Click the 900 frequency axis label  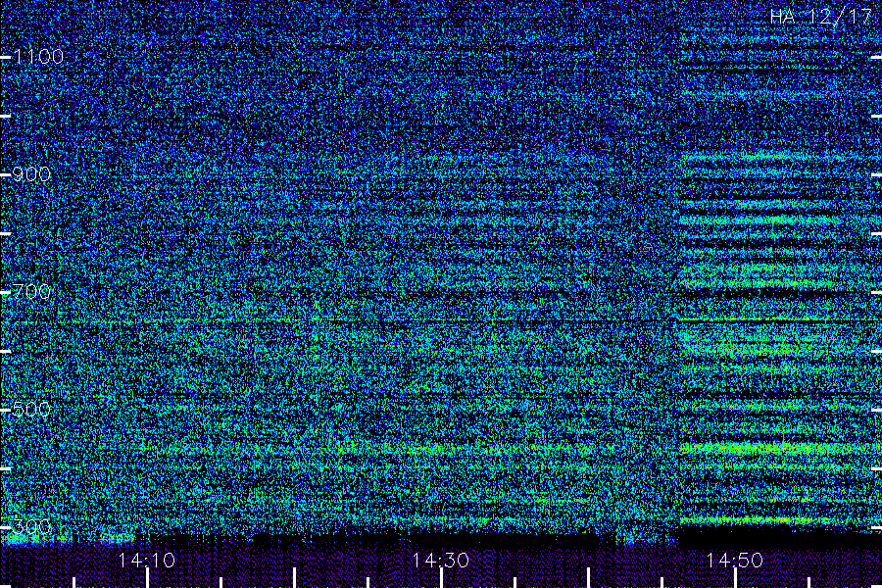click(x=31, y=173)
